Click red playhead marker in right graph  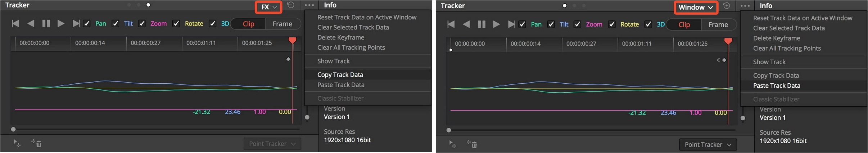click(728, 41)
